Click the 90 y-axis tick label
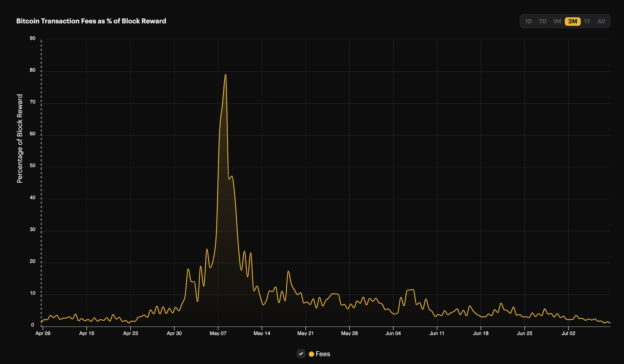624x364 pixels. pyautogui.click(x=32, y=38)
